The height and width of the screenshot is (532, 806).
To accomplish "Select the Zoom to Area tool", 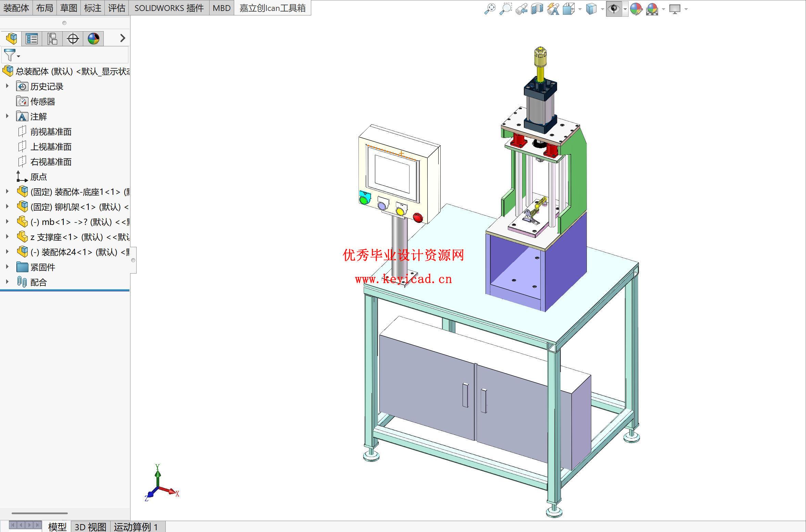I will (506, 9).
